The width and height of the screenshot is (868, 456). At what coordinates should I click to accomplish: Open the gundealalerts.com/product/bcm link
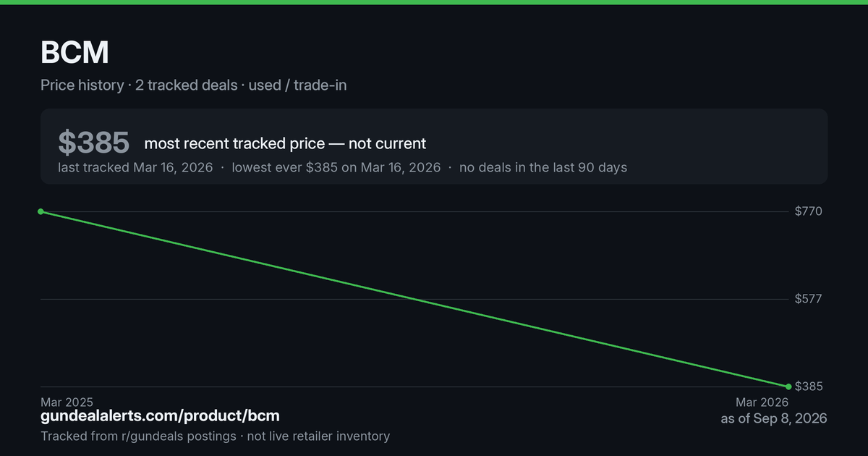point(160,416)
